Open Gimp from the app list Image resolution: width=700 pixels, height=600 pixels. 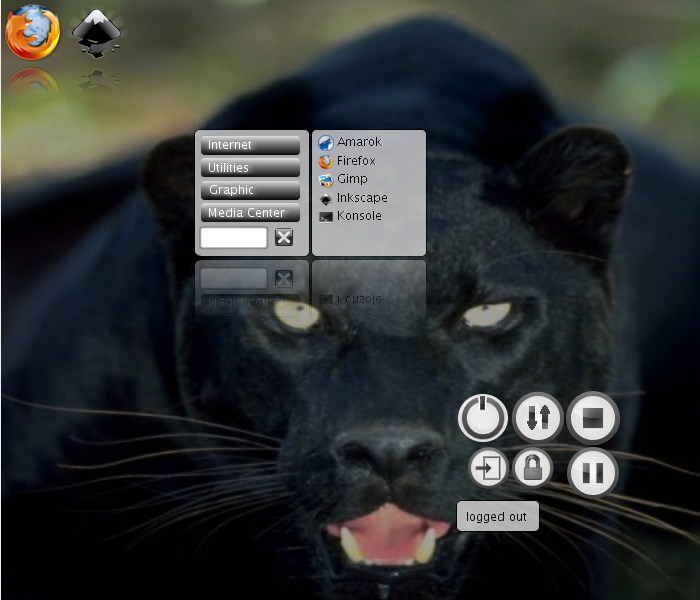coord(351,179)
